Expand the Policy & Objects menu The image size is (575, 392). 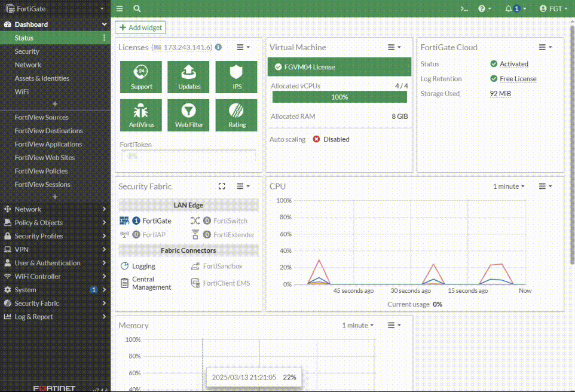pos(55,222)
